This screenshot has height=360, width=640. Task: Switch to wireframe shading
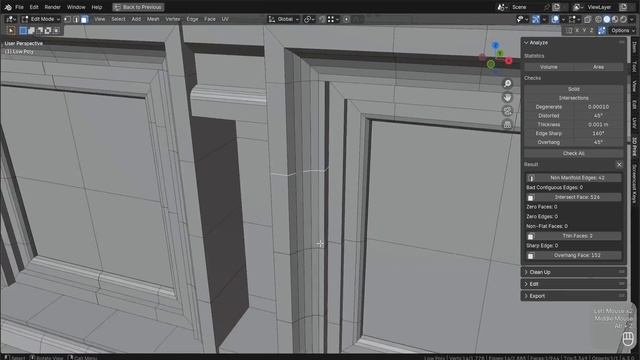click(x=598, y=19)
